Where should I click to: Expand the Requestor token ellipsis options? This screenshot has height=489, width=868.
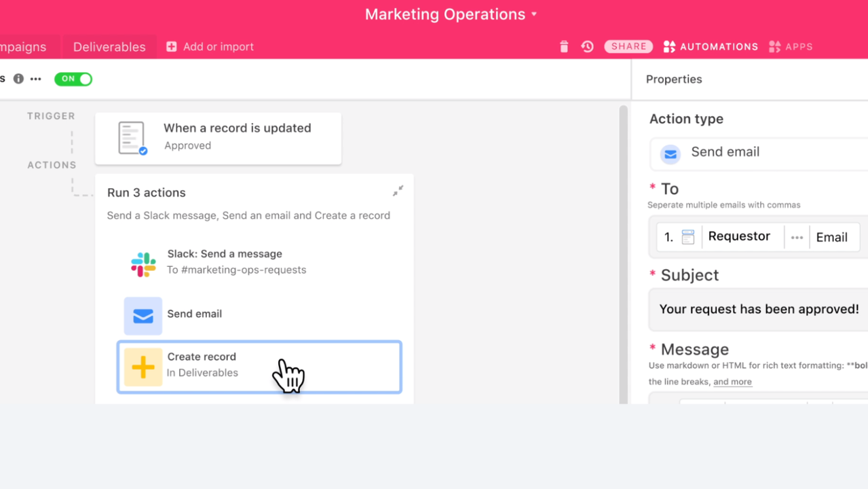[797, 237]
